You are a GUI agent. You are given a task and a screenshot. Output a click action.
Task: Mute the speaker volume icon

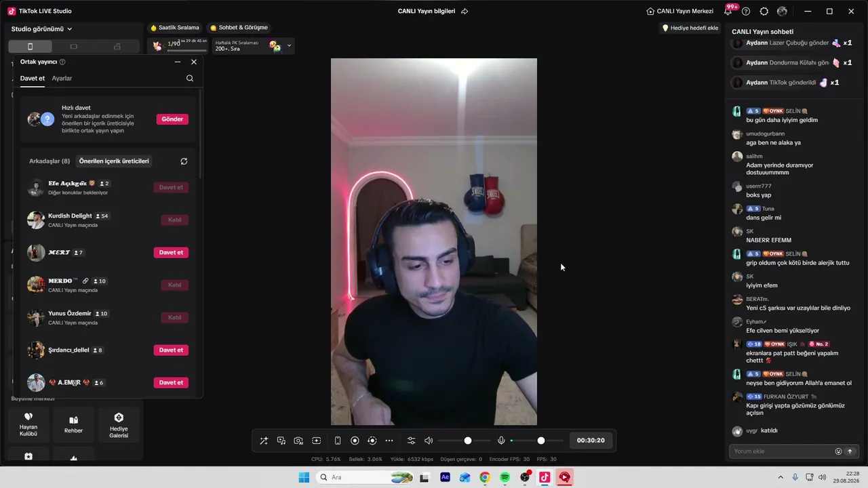(429, 441)
